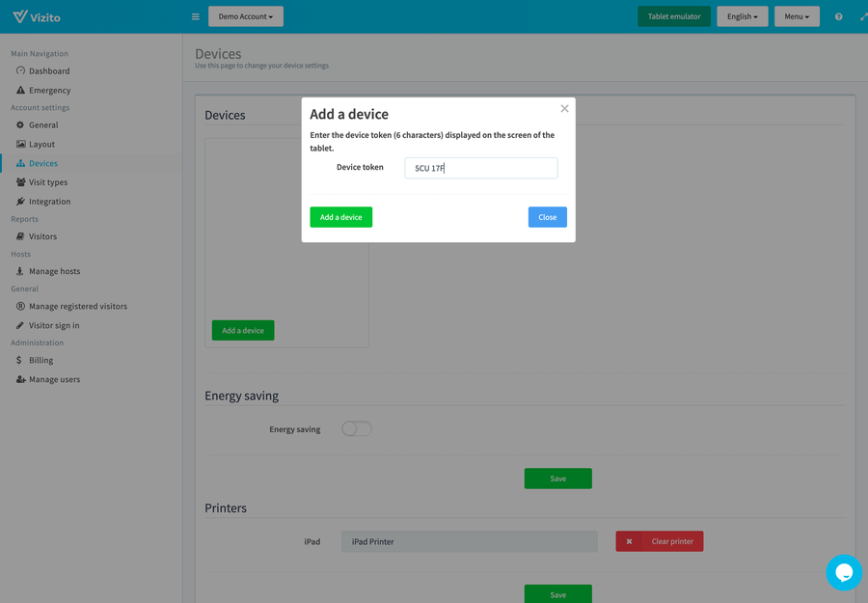Click the Device token input field
868x603 pixels.
point(480,168)
